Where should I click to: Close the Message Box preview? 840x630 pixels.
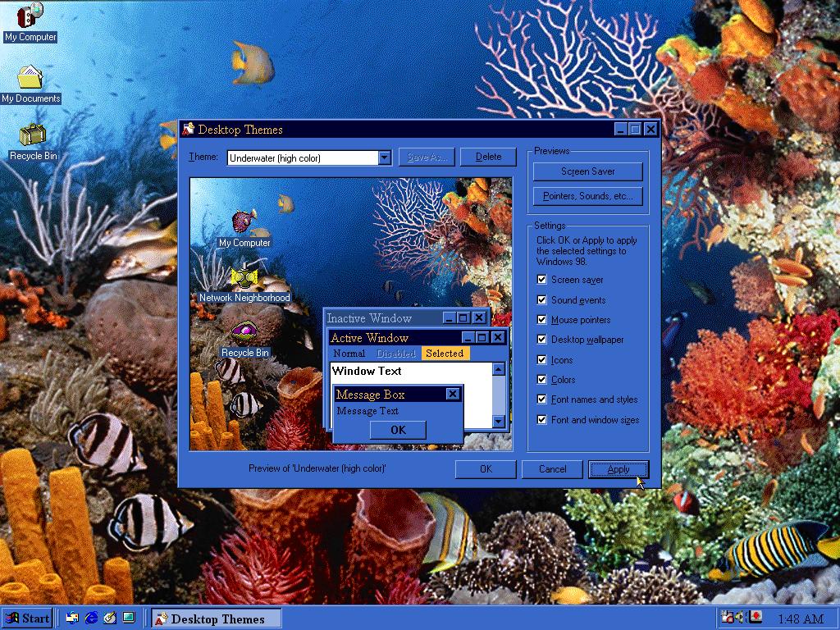[453, 395]
